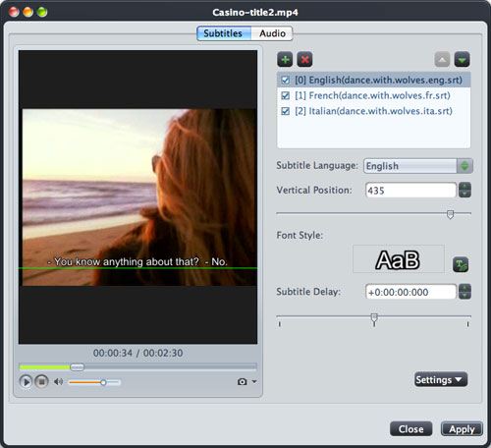Open the snapshot options arrow next to camera

pos(254,382)
